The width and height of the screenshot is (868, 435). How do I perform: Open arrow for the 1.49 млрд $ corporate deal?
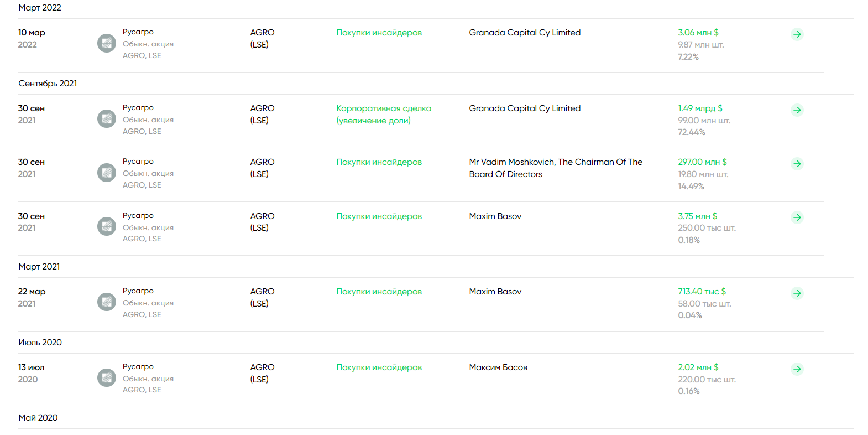(797, 110)
